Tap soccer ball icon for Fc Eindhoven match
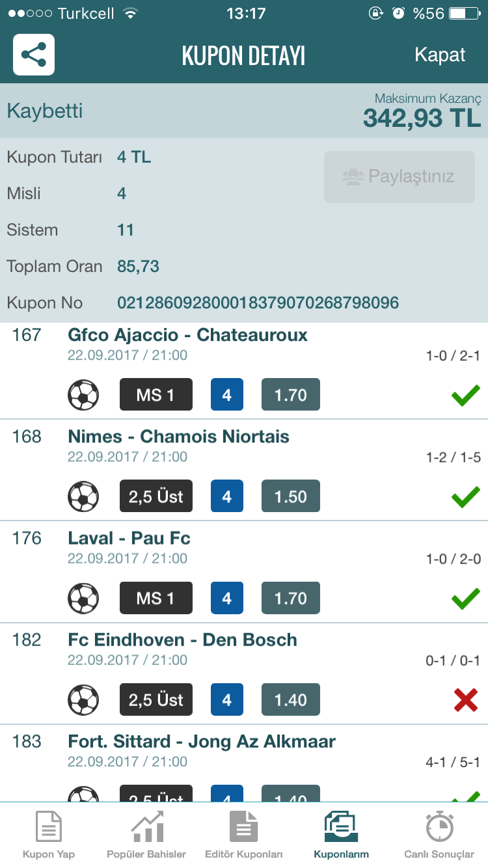This screenshot has height=868, width=488. [83, 699]
